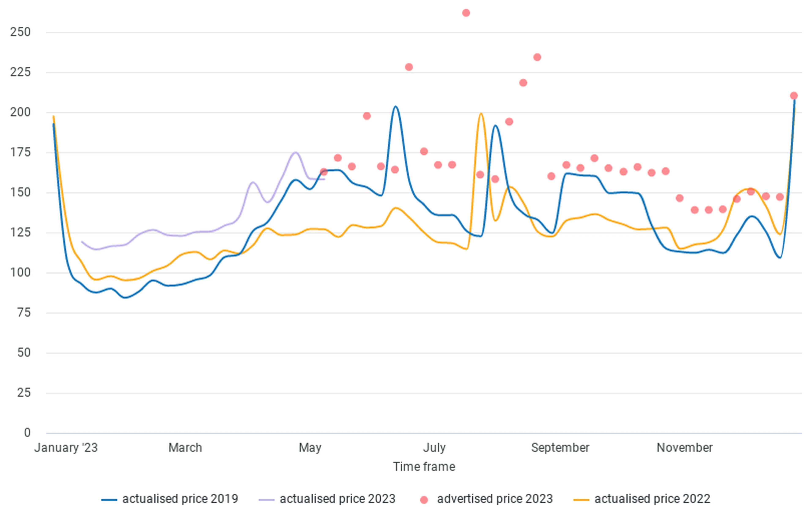
Task: Click the blue legend line for 2019
Action: click(109, 500)
